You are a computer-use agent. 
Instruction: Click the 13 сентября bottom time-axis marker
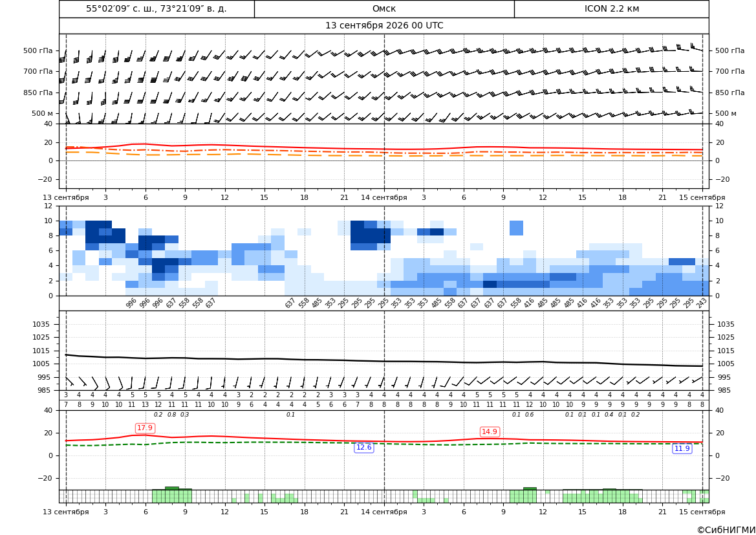click(x=66, y=512)
